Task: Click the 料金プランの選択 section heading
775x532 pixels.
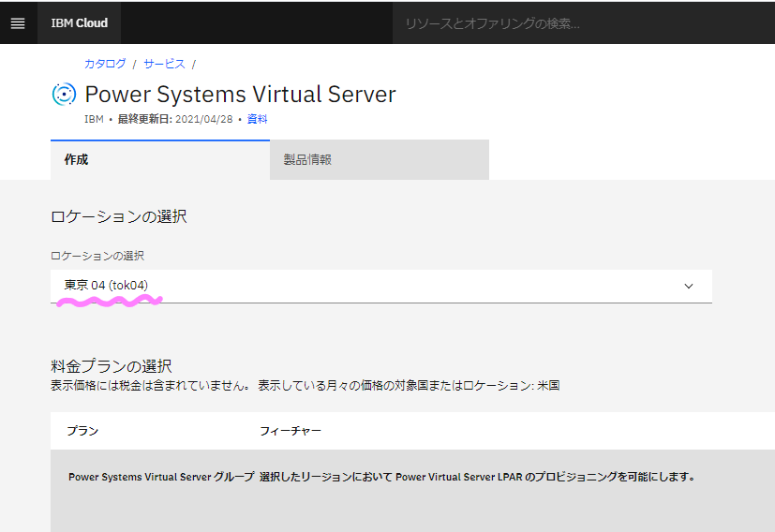Action: pyautogui.click(x=112, y=366)
